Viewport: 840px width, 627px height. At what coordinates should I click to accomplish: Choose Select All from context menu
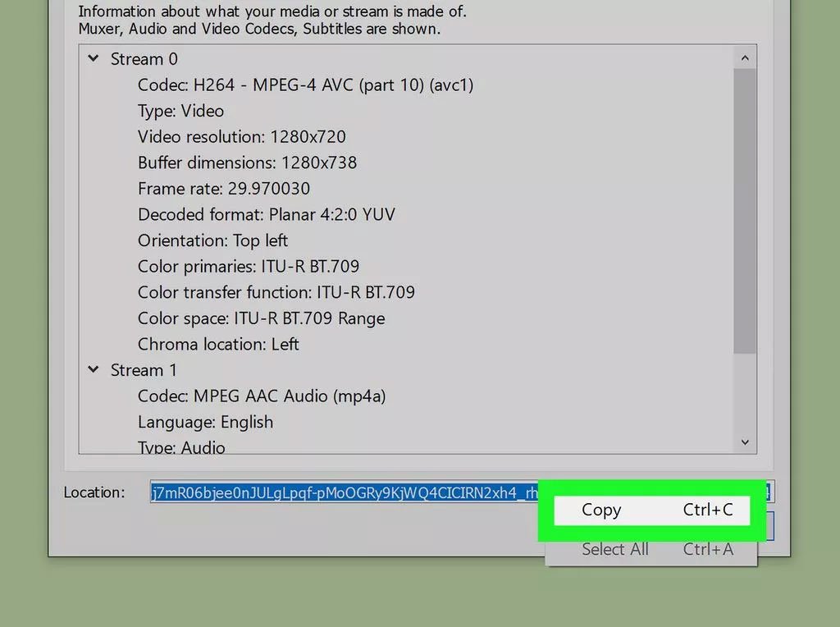651,549
